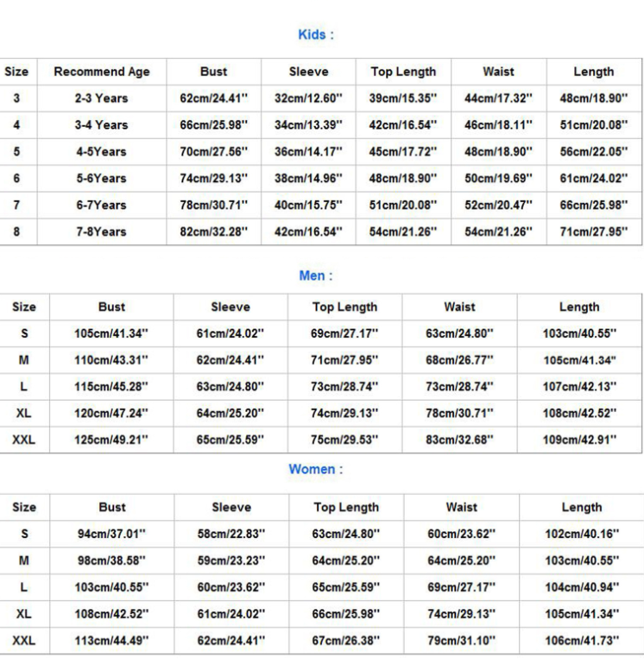Click Women size S bust value 94cm/37.01''
644x659 pixels.
(x=111, y=534)
